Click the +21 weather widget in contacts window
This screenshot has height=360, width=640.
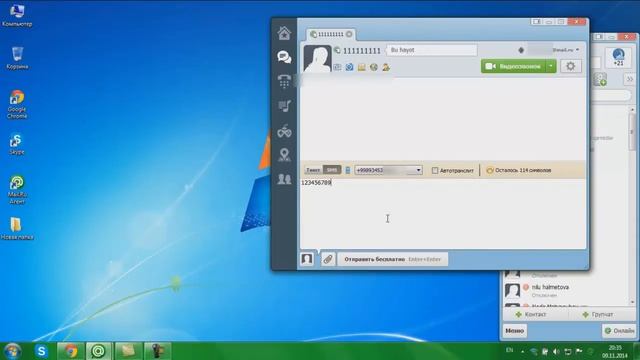(x=618, y=57)
